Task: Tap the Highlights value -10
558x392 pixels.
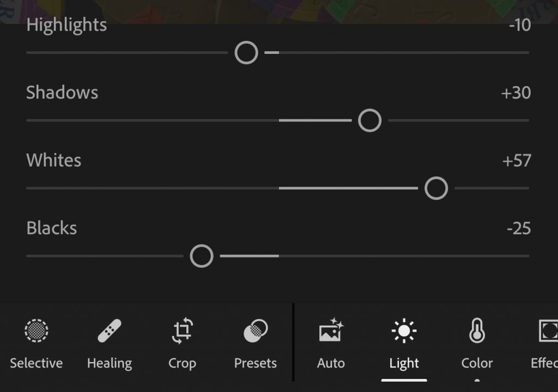Action: point(519,25)
